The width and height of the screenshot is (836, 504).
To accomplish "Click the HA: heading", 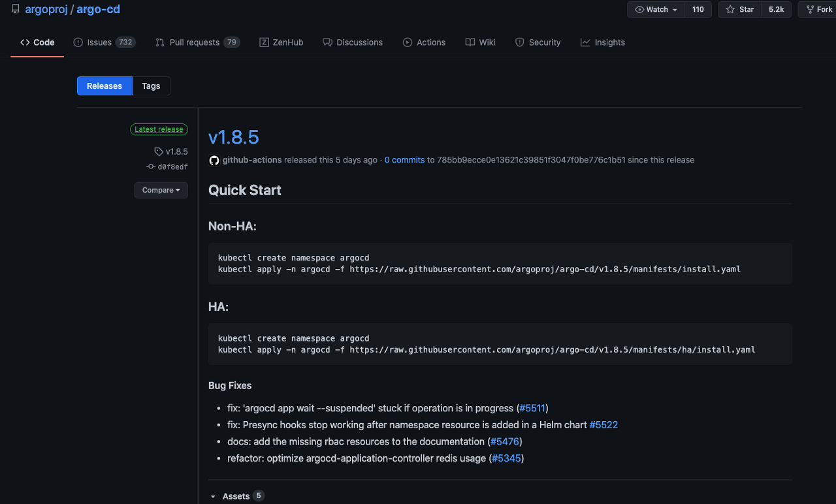I will click(x=218, y=307).
